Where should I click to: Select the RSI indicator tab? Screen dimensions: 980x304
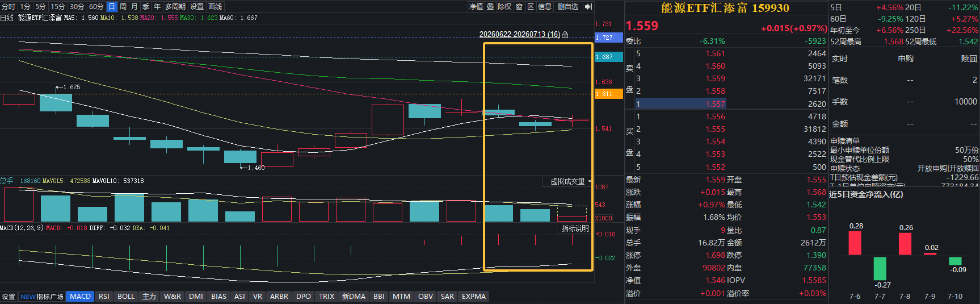(x=104, y=297)
